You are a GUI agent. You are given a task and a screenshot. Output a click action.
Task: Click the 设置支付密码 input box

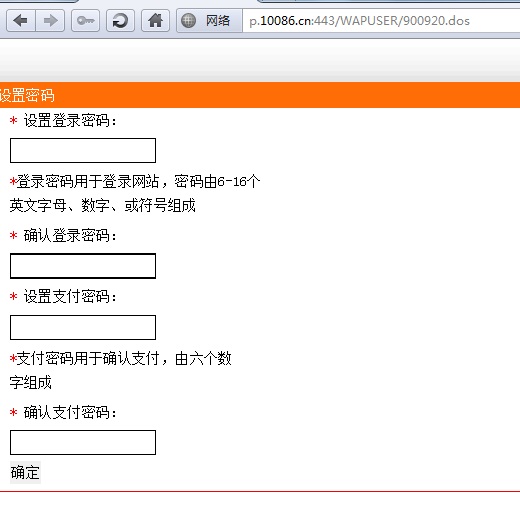click(x=83, y=327)
